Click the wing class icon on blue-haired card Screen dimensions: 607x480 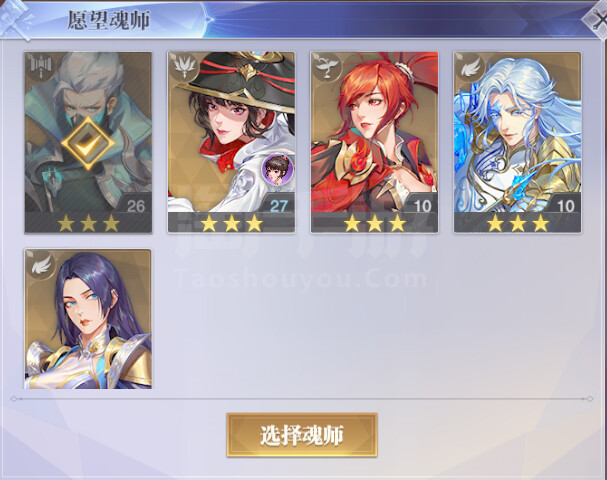click(x=470, y=67)
